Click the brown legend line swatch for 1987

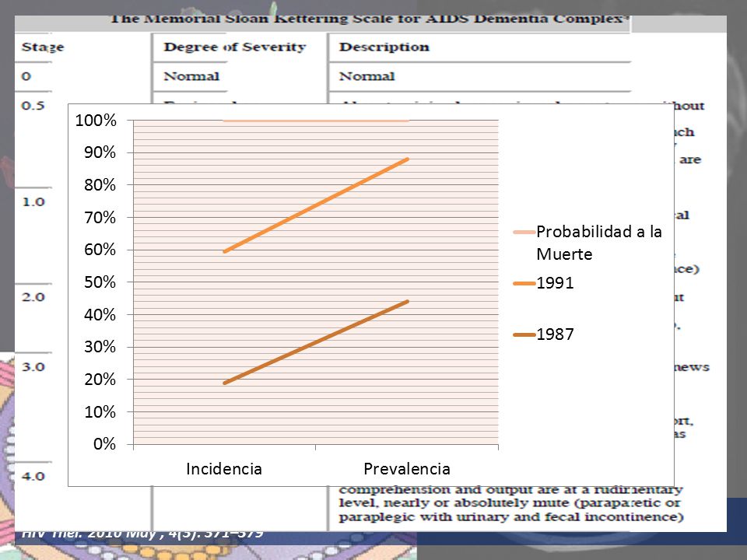click(x=524, y=334)
